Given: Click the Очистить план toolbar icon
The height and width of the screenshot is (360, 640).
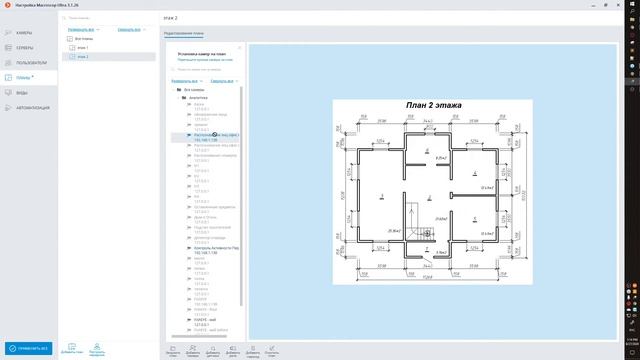Looking at the screenshot, I should 272,348.
